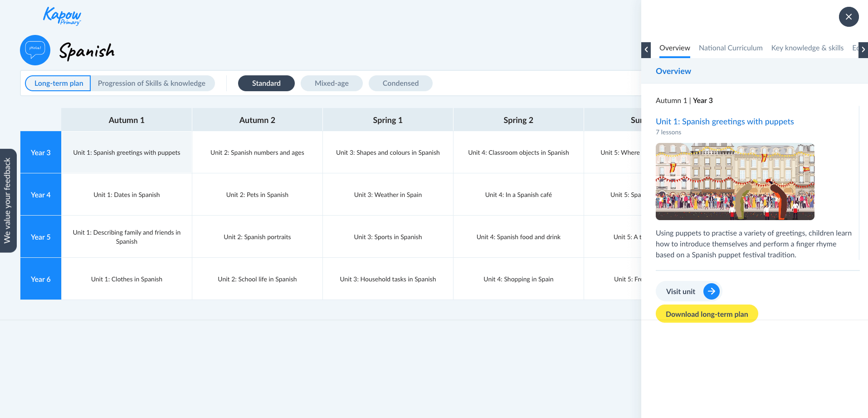Select the Mixed-age plan option
This screenshot has height=418, width=868.
[x=332, y=84]
